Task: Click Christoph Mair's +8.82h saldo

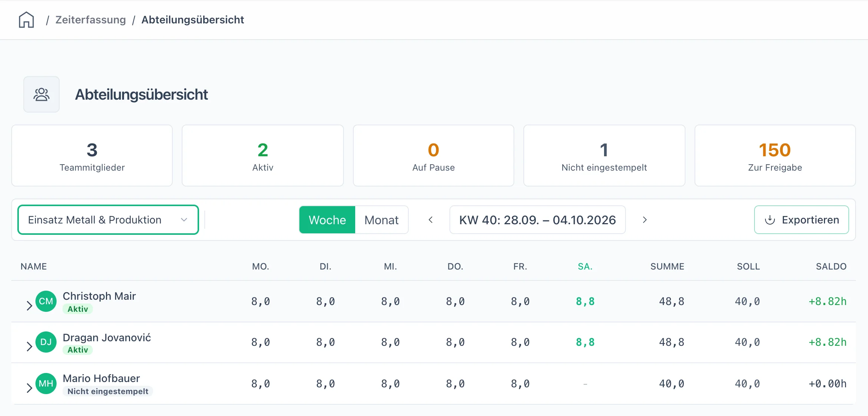Action: [828, 301]
